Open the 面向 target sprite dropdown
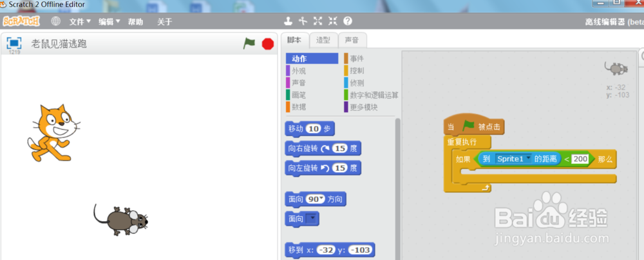 312,219
